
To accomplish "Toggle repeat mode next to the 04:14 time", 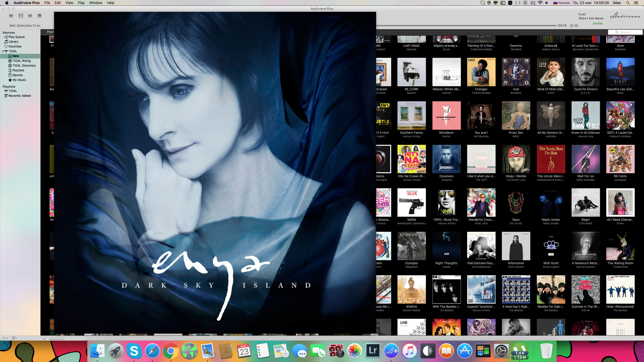I will pyautogui.click(x=571, y=26).
